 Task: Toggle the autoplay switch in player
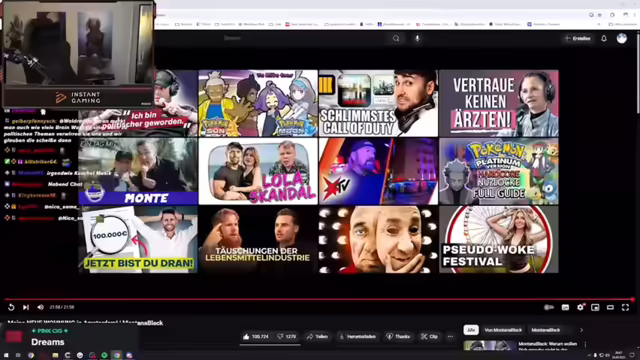549,307
